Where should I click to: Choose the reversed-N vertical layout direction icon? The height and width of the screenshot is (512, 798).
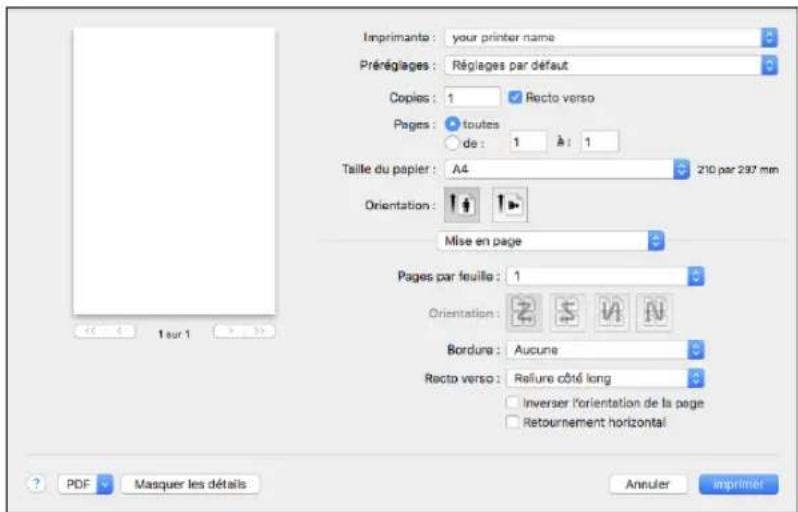click(x=611, y=312)
